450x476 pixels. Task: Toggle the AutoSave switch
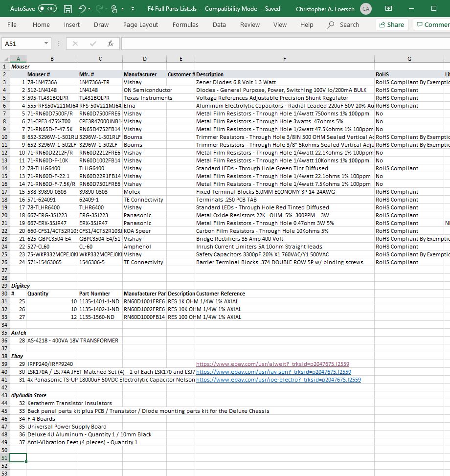click(47, 9)
